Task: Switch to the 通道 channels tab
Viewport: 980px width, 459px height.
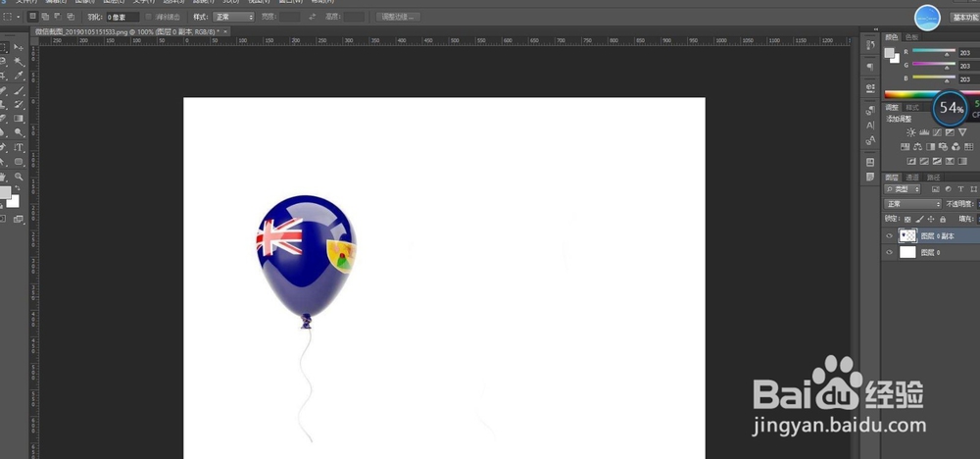Action: [x=912, y=177]
